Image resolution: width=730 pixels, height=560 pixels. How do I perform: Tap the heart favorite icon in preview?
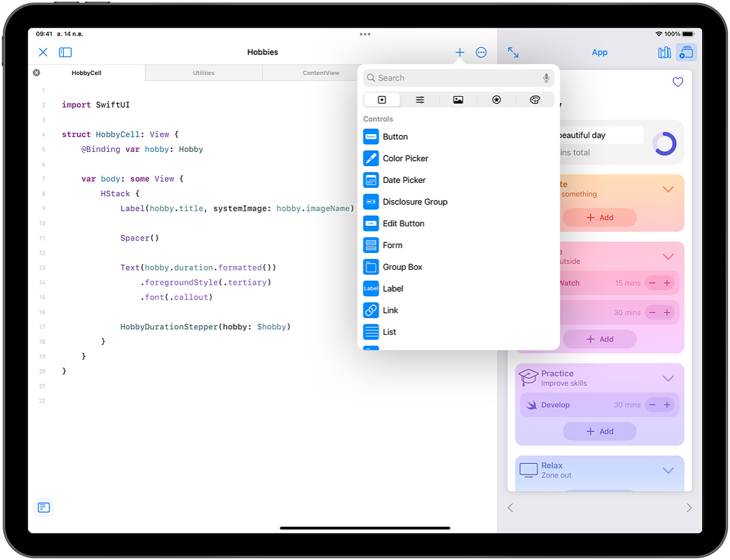678,82
